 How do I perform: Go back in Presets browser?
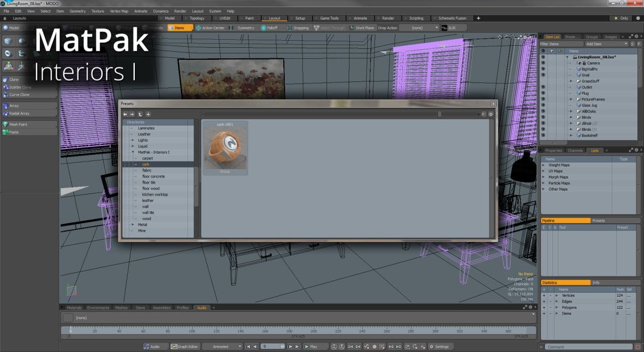point(125,114)
